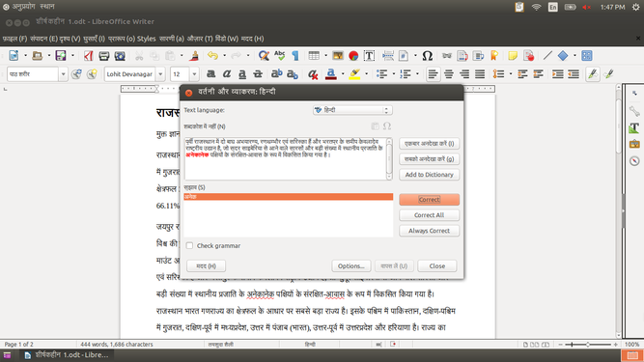Click the New Document toolbar icon
The height and width of the screenshot is (362, 644).
click(x=14, y=55)
